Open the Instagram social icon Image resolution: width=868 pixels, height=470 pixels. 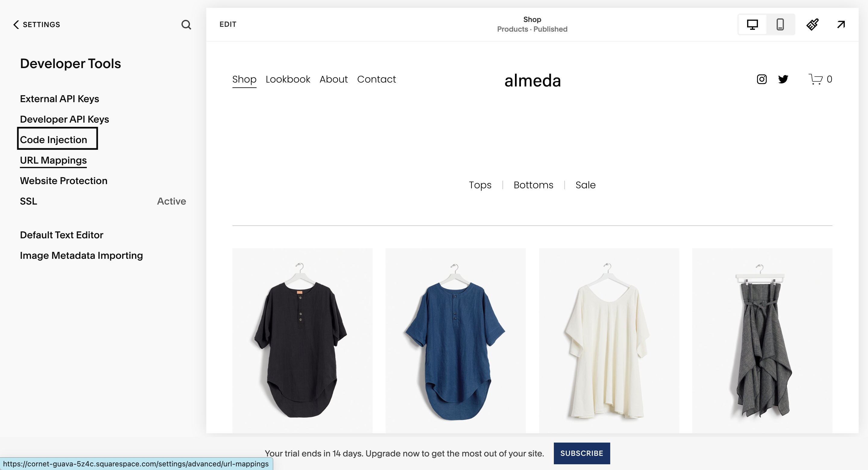[x=762, y=79]
